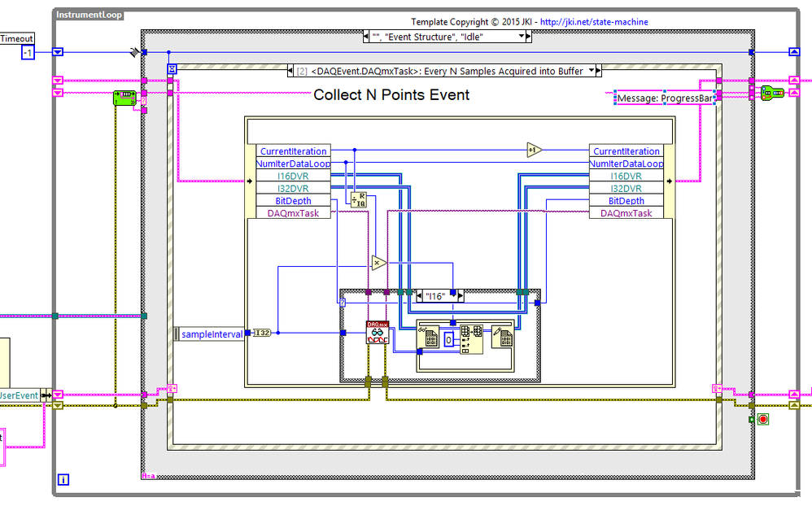Go to next case of "Event Structure", "Idle" selector
812x506 pixels.
(x=529, y=37)
